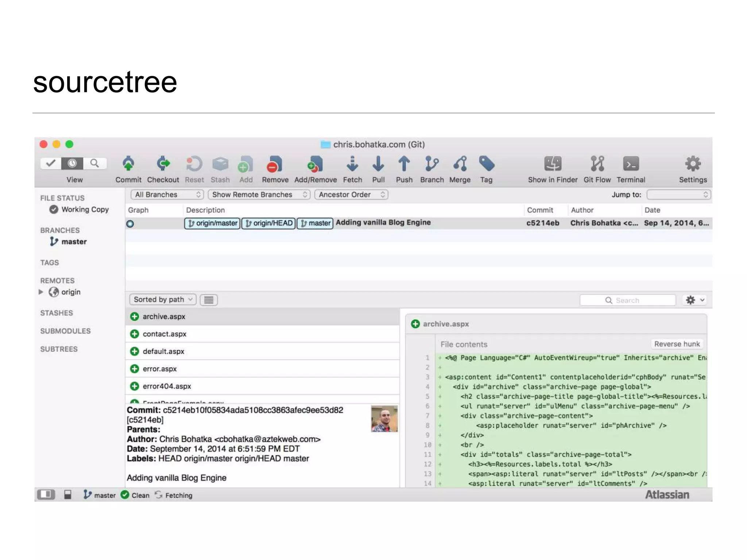Switch to file status checkmark view
Screen dimensions: 747x560
pyautogui.click(x=51, y=163)
